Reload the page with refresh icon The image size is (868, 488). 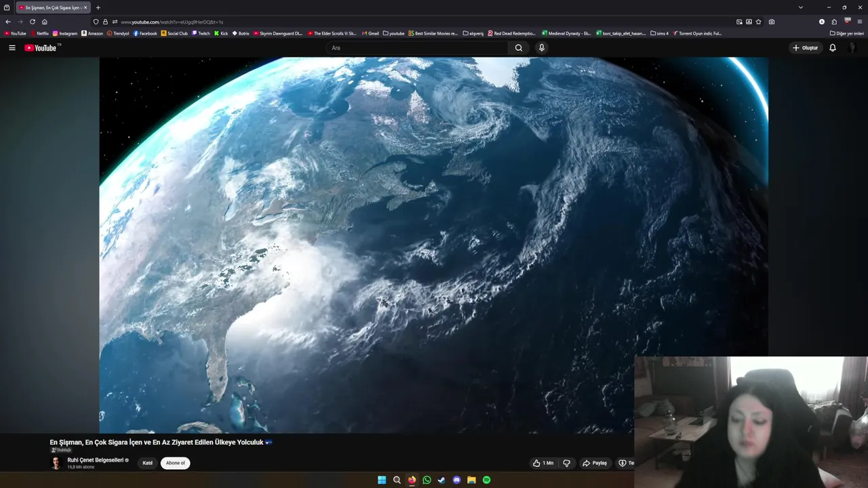(32, 22)
